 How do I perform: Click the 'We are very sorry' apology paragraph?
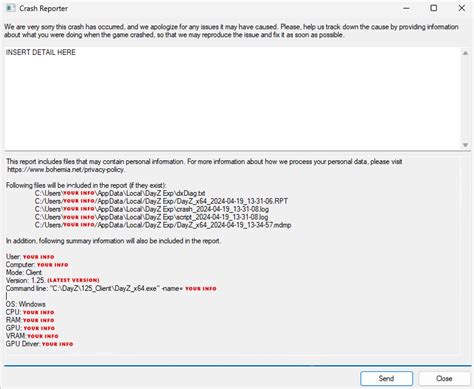point(231,31)
